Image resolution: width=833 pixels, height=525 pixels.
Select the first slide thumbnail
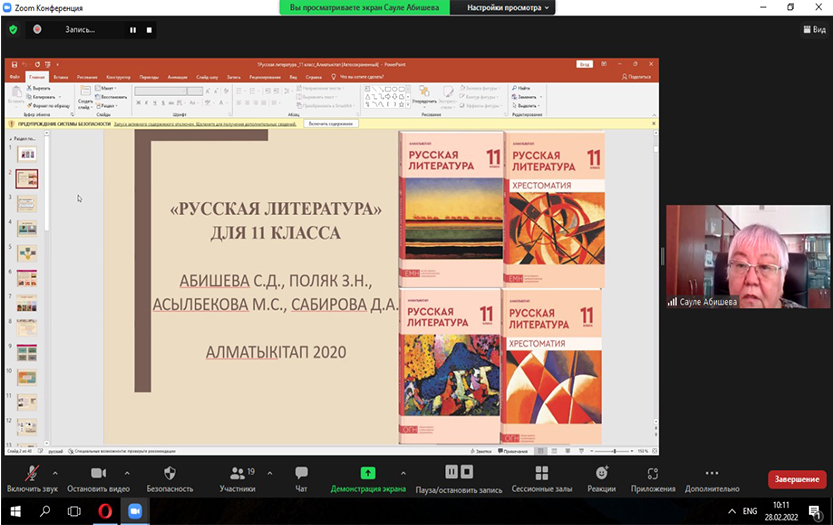tap(27, 153)
